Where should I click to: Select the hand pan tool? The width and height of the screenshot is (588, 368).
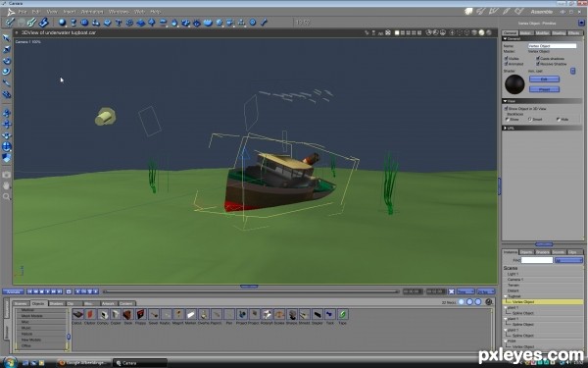(x=7, y=185)
